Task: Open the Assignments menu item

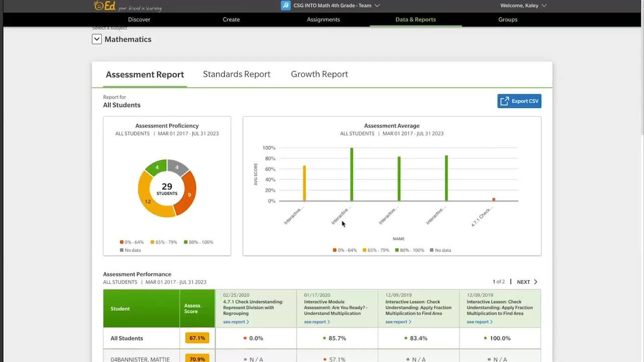Action: coord(323,20)
